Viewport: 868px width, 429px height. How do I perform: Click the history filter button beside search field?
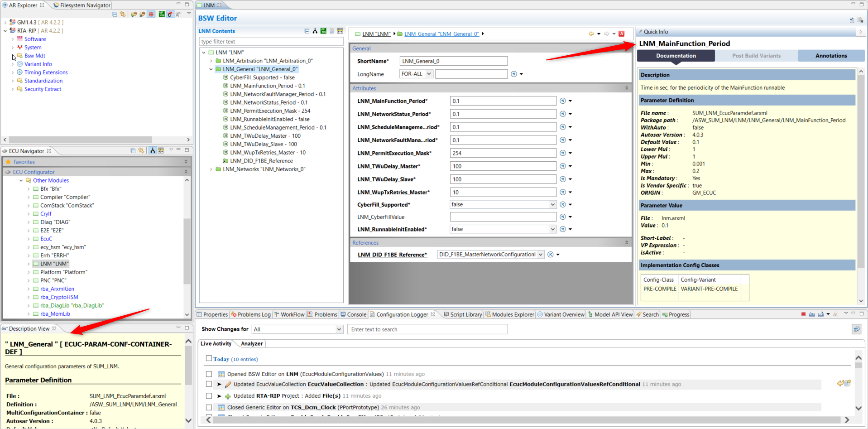click(x=856, y=329)
